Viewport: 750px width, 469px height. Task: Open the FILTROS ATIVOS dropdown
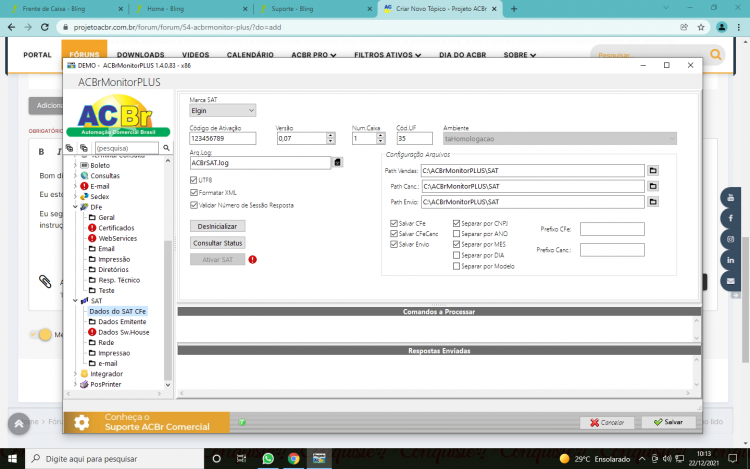387,55
